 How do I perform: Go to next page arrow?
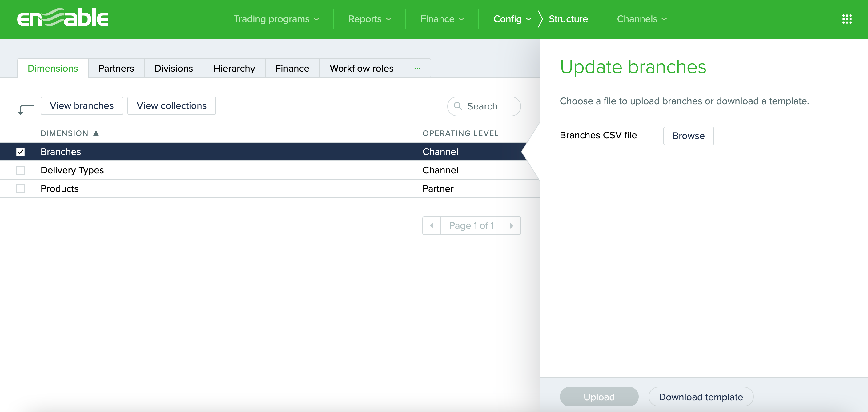512,225
